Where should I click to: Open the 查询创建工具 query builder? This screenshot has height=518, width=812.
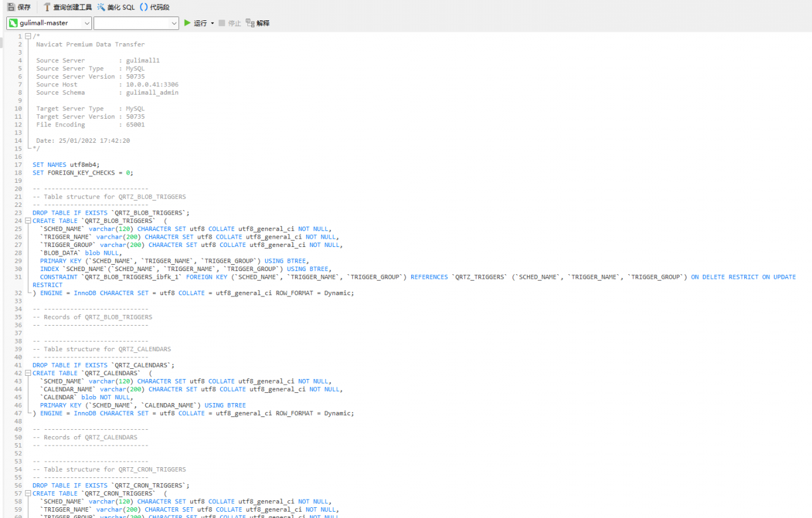[68, 7]
